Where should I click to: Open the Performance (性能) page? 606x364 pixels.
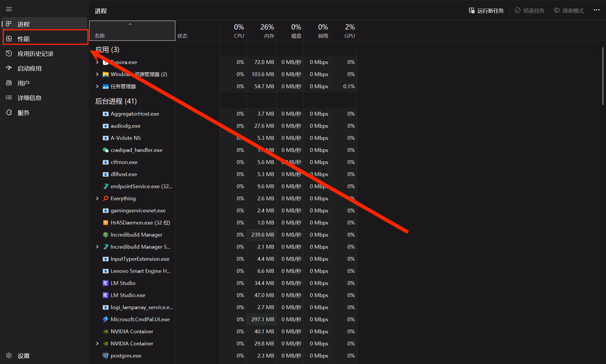pos(45,39)
